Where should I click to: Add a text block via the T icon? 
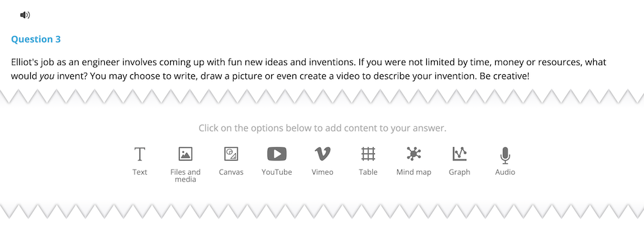140,154
